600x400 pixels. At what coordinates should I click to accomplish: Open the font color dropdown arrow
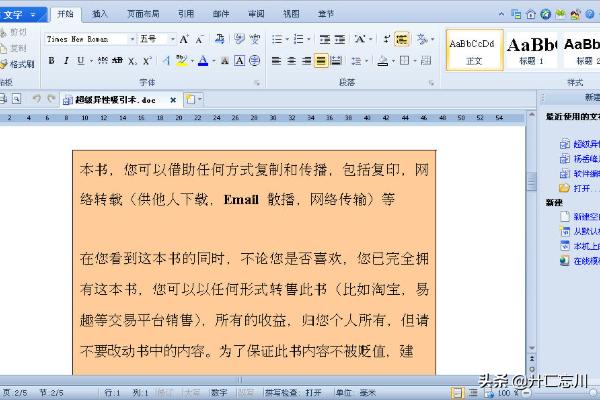(213, 61)
